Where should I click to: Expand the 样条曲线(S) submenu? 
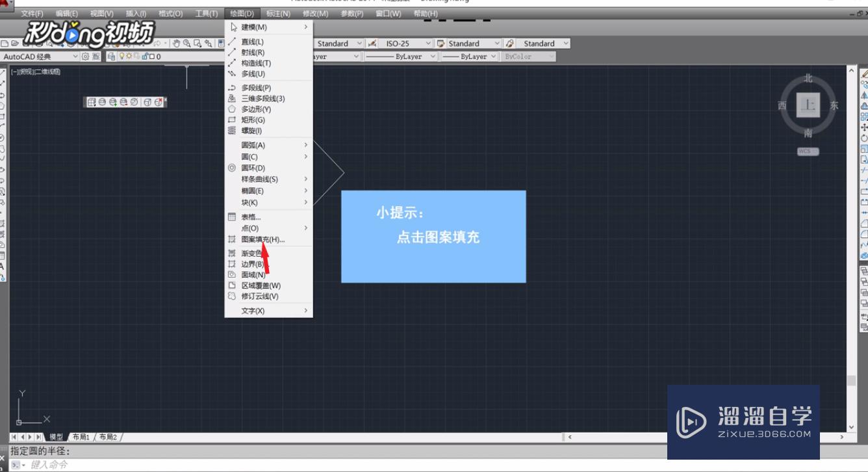point(269,179)
